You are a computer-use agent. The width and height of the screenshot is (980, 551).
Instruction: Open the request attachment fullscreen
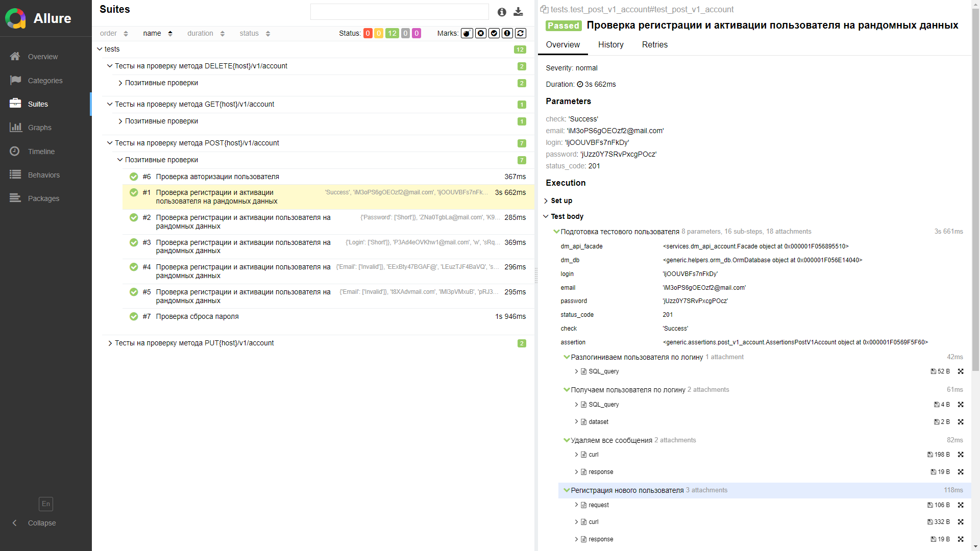click(961, 505)
